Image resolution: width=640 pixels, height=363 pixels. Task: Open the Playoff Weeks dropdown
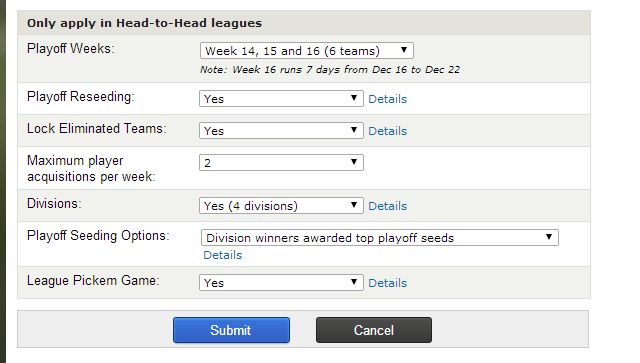[307, 51]
